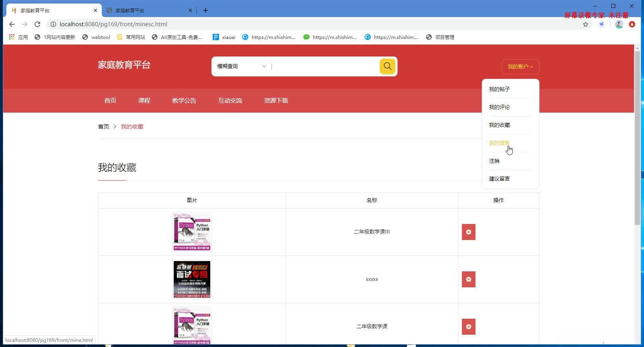Click the red update extension icon

632,24
